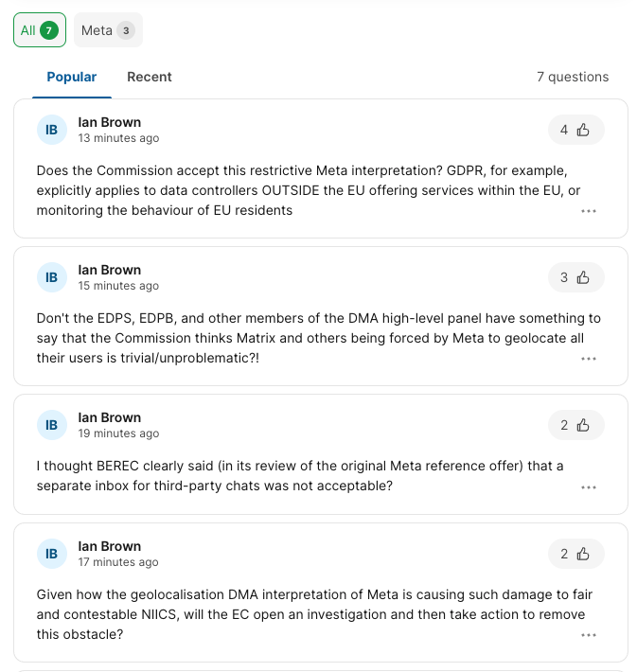Filter questions by Meta topic
The image size is (637, 672).
click(108, 30)
